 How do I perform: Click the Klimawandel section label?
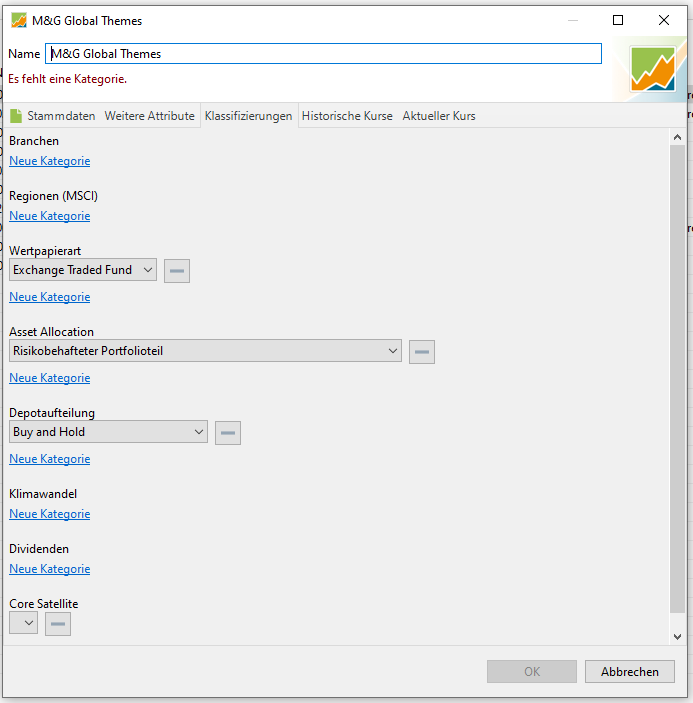point(43,494)
